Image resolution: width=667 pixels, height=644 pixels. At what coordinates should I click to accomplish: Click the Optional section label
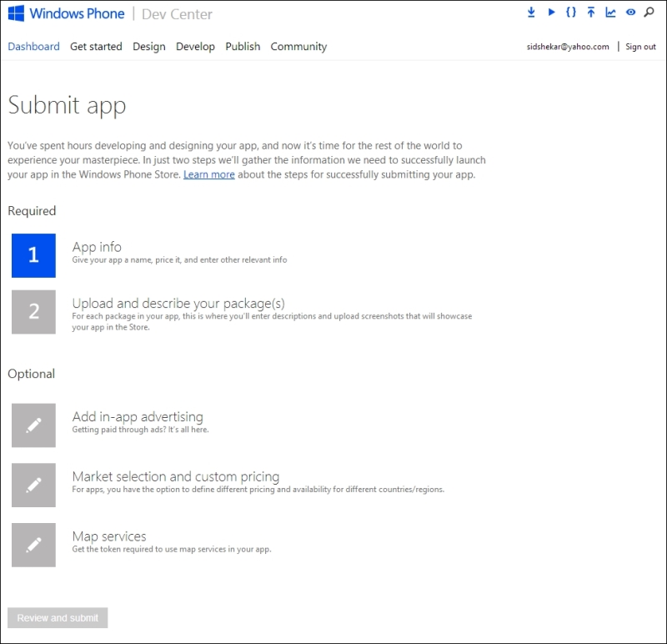(32, 374)
